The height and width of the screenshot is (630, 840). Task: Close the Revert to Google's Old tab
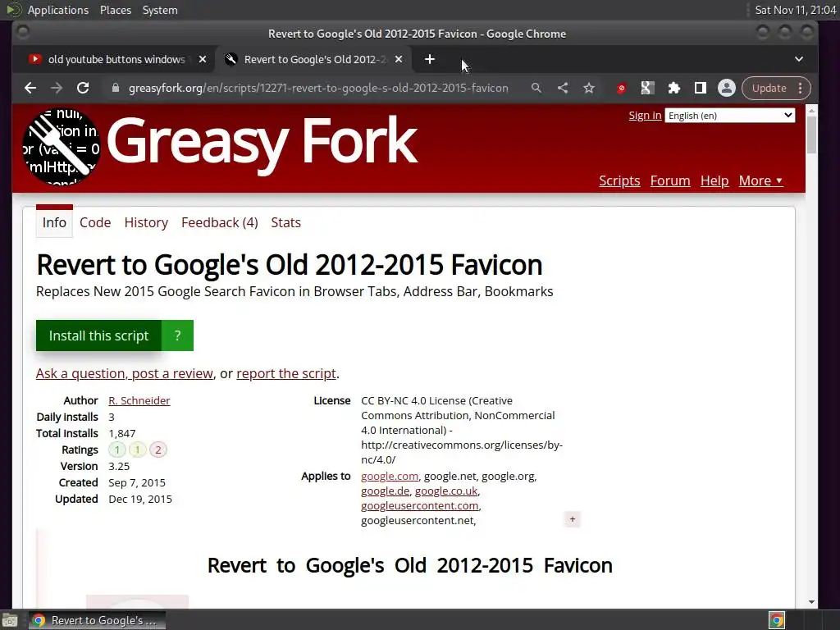pos(399,59)
